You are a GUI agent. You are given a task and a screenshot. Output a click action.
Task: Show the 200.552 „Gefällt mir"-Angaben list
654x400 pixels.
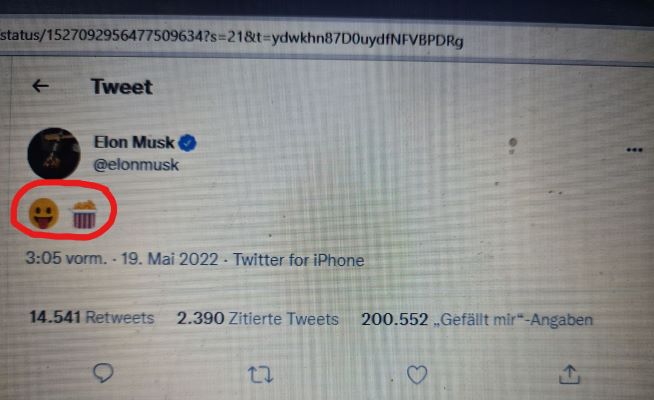pyautogui.click(x=477, y=320)
